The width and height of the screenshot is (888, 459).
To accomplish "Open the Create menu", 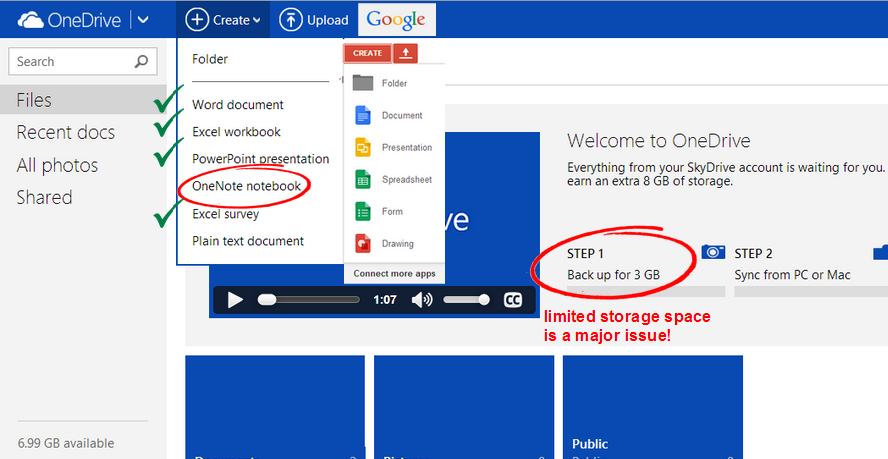I will 223,20.
